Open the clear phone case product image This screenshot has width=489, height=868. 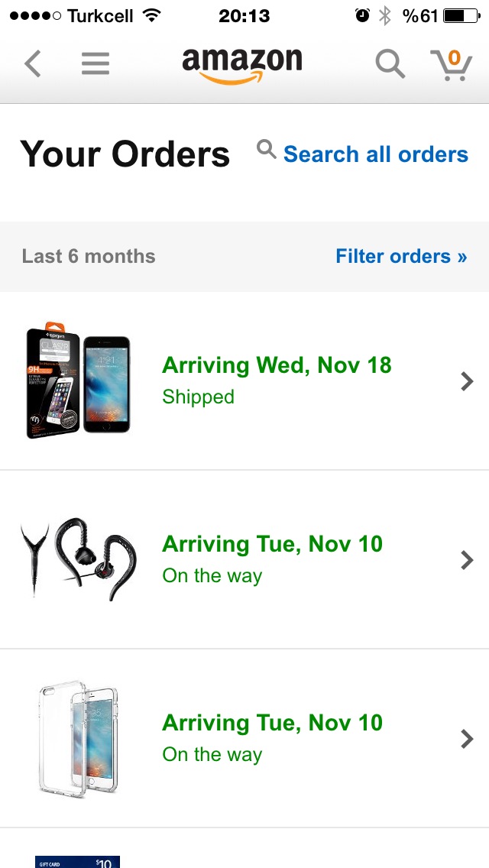(x=79, y=739)
